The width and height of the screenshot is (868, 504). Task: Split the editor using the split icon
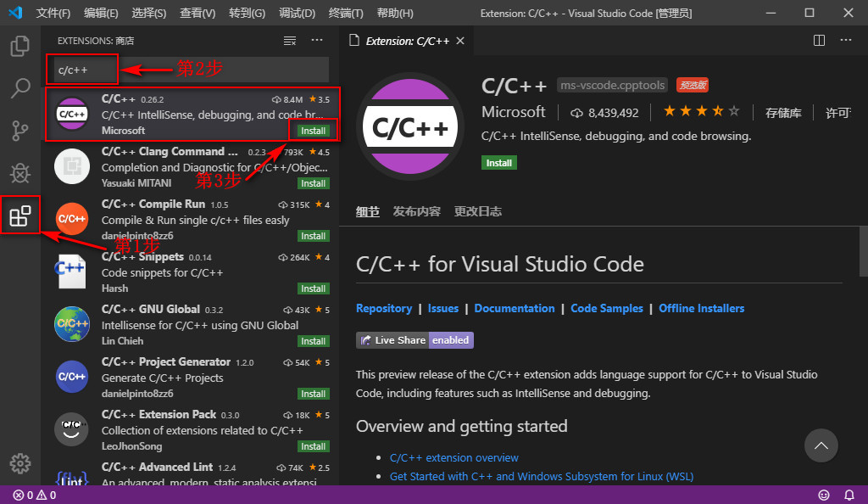(819, 40)
